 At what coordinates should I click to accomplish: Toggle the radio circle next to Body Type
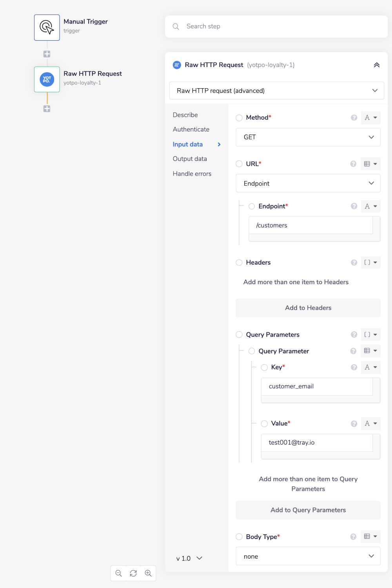(239, 537)
